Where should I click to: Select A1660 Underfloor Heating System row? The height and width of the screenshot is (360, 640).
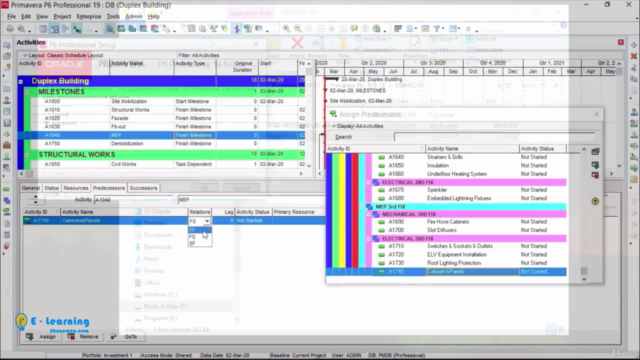coord(469,174)
